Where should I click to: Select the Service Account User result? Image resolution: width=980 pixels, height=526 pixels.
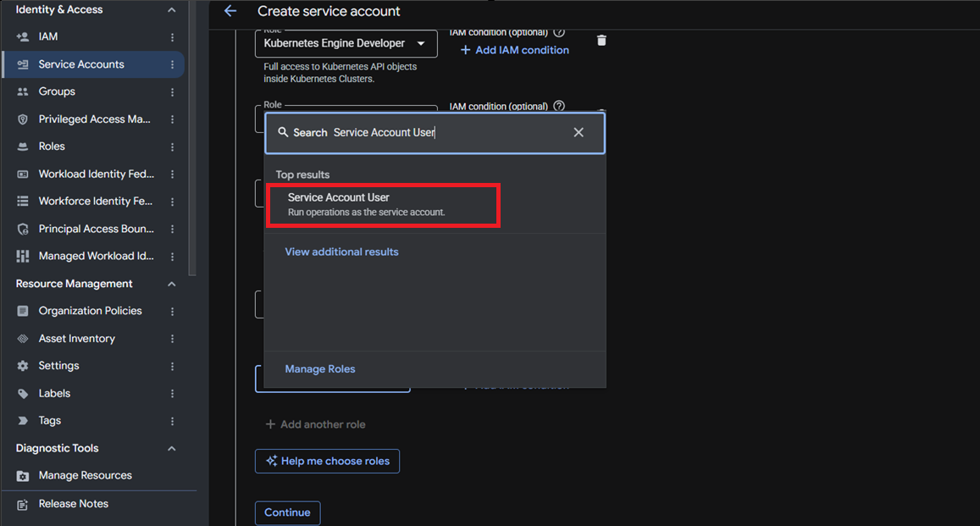coord(383,205)
